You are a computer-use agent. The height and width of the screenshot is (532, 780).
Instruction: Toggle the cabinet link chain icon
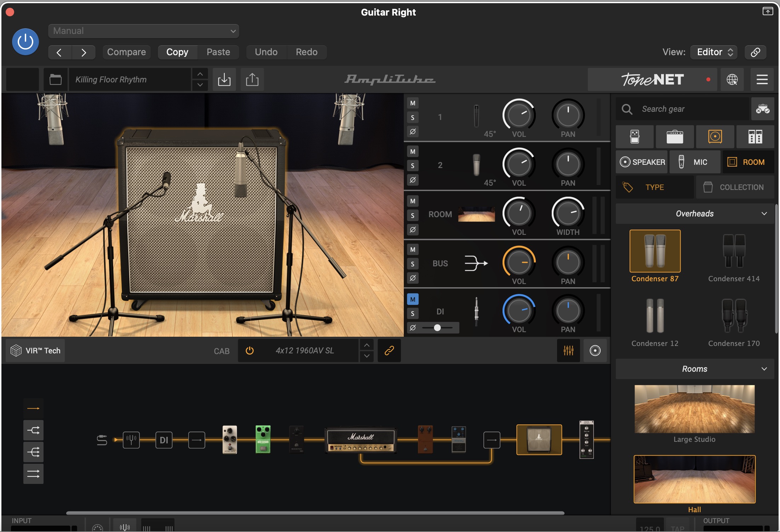click(x=389, y=351)
